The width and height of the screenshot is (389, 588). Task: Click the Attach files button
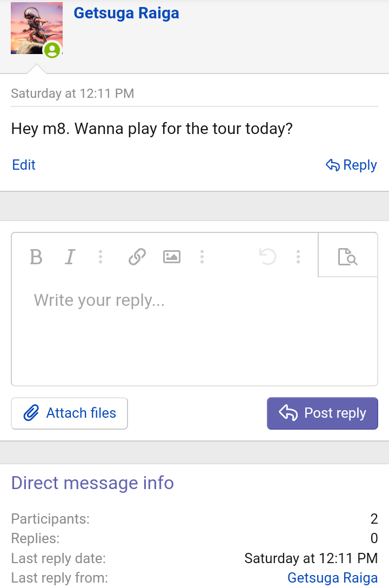pyautogui.click(x=69, y=413)
